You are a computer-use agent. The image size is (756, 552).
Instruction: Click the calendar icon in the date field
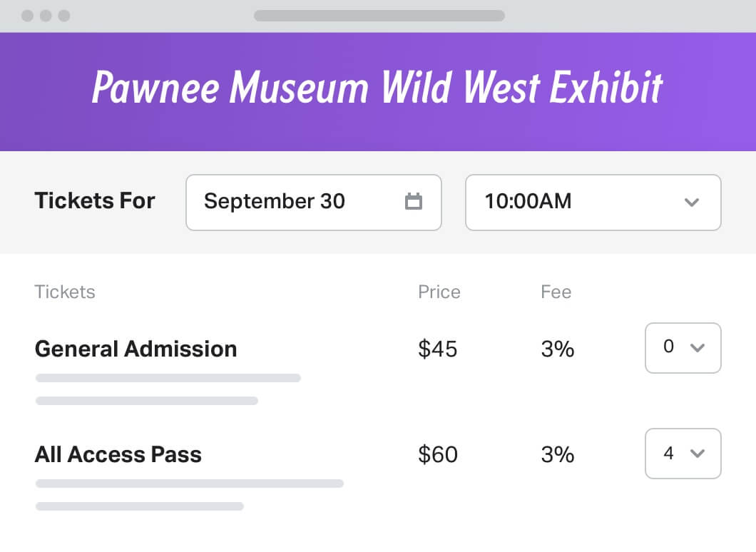point(414,202)
